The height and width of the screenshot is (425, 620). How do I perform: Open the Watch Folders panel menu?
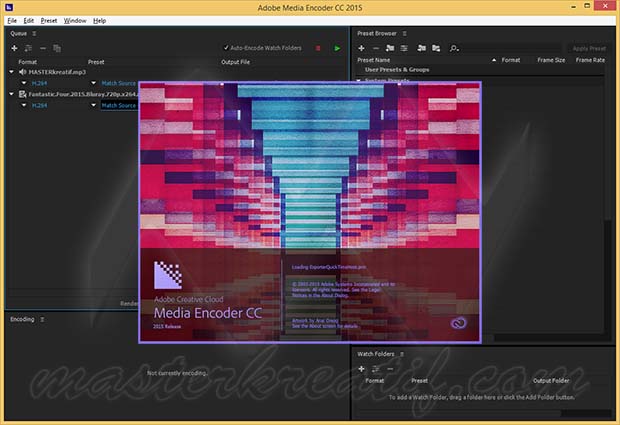point(402,354)
